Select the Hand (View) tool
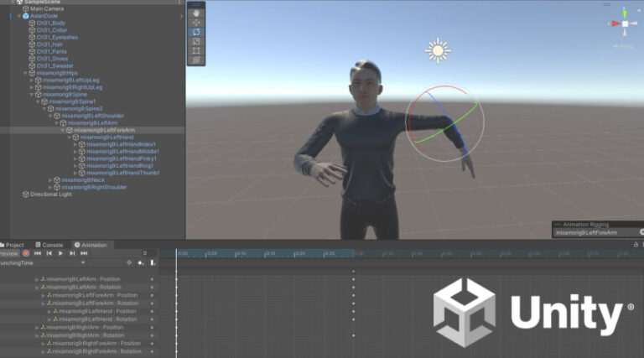644x358 pixels. pyautogui.click(x=196, y=13)
